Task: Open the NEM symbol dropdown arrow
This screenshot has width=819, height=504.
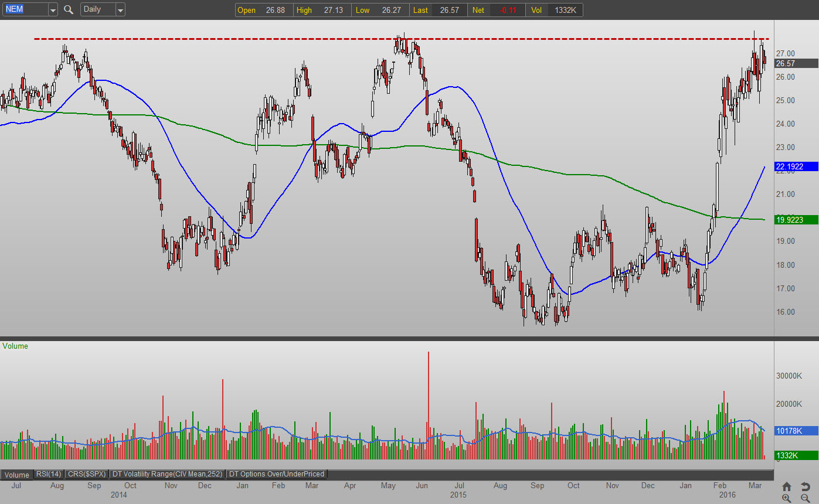Action: [x=53, y=10]
